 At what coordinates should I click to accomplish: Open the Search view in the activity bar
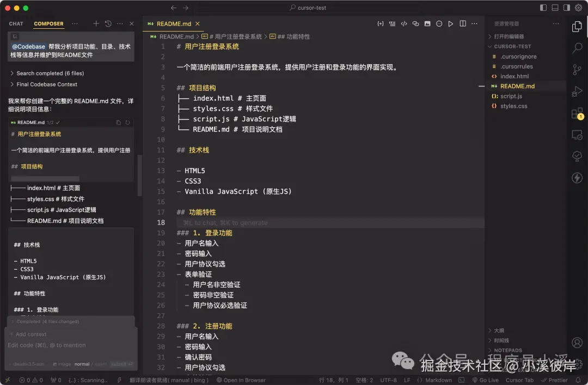pyautogui.click(x=577, y=48)
